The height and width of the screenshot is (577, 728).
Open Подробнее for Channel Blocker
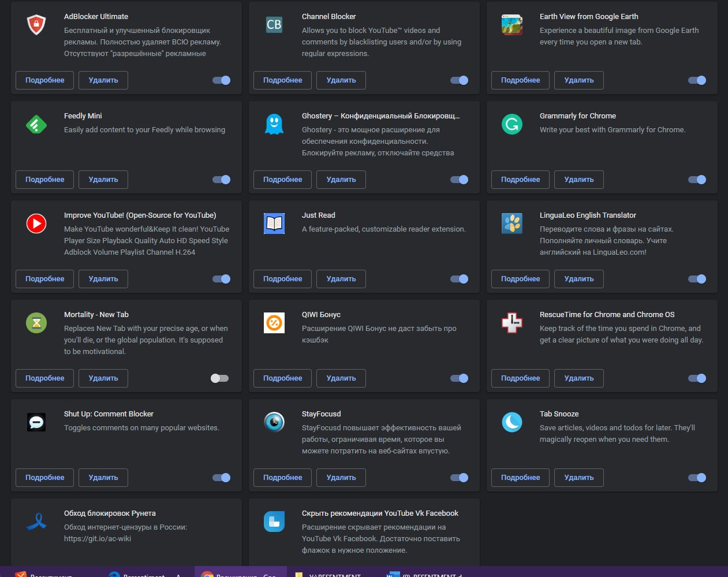click(x=283, y=80)
